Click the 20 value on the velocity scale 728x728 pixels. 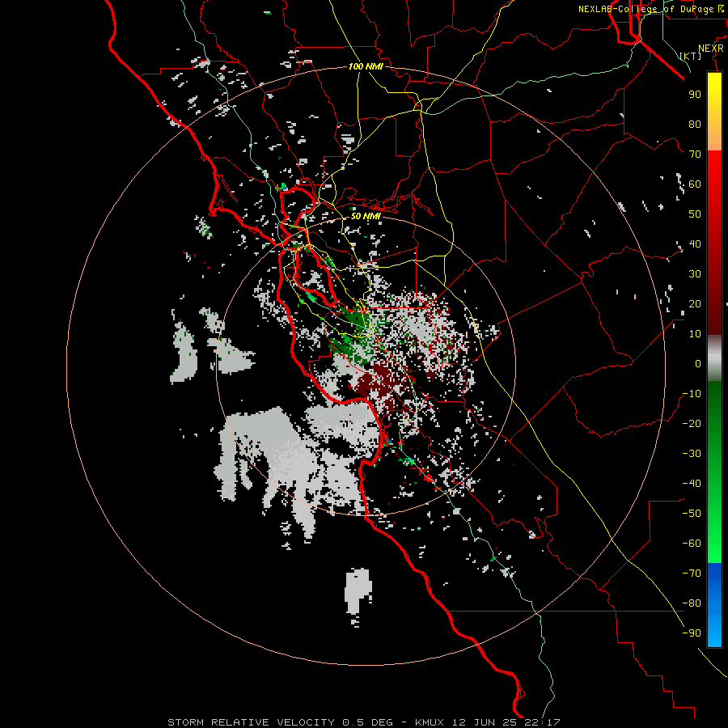click(695, 304)
